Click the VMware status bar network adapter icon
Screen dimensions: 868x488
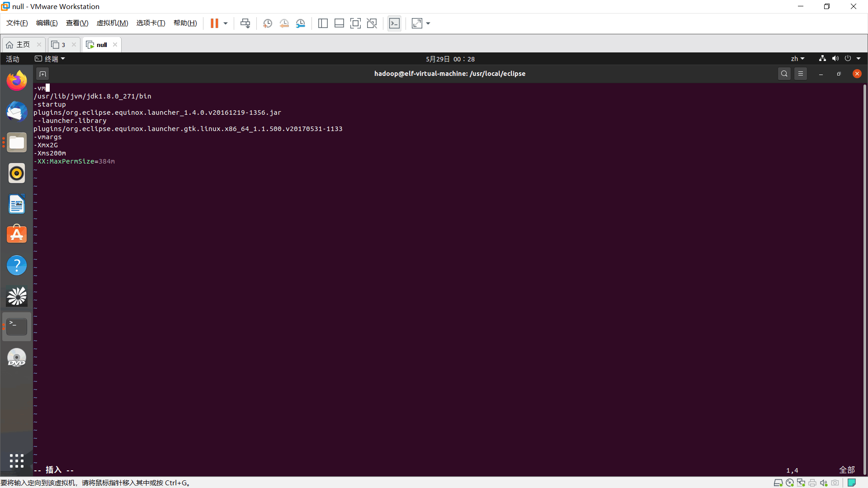coord(801,483)
